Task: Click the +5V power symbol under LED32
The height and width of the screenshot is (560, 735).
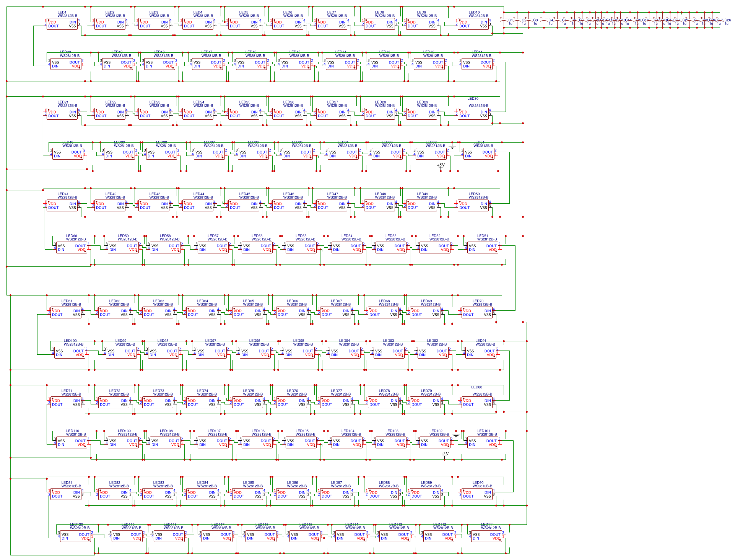Action: coord(441,166)
